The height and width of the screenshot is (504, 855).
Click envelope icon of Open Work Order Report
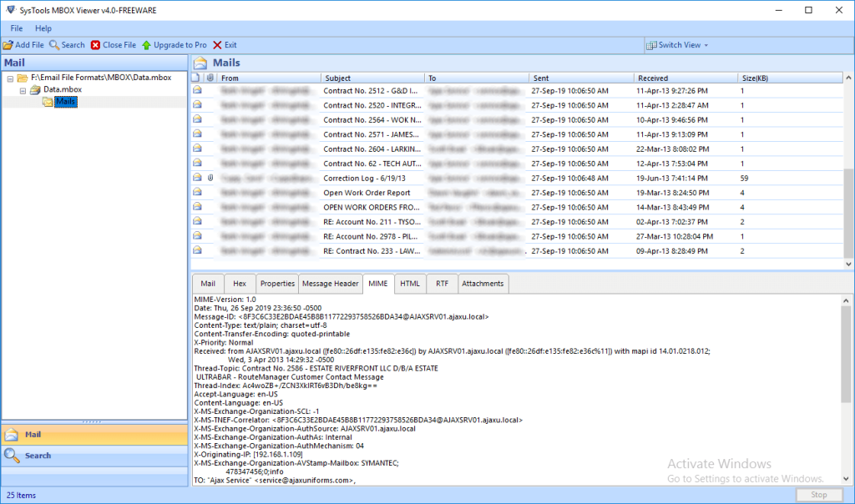coord(197,193)
